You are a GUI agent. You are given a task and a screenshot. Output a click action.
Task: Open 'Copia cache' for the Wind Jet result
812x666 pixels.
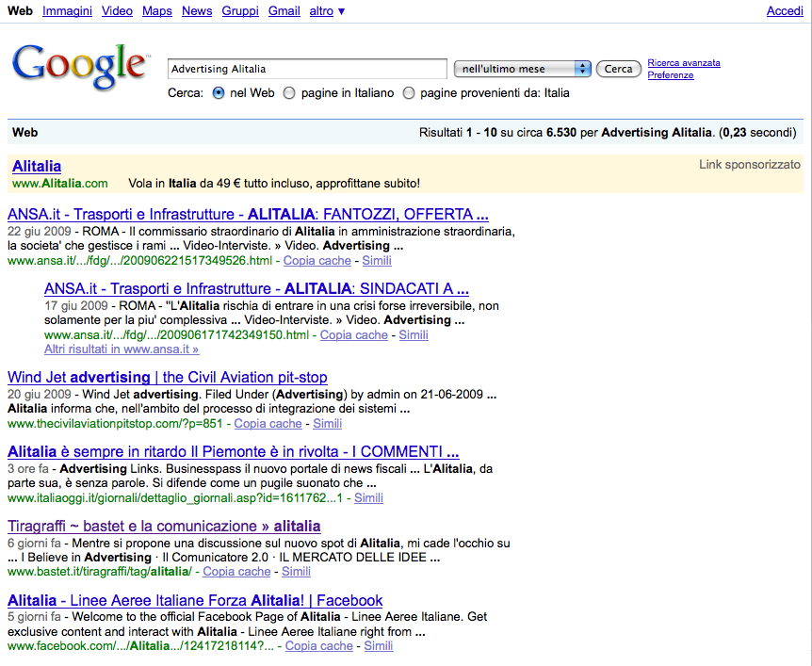tap(268, 424)
